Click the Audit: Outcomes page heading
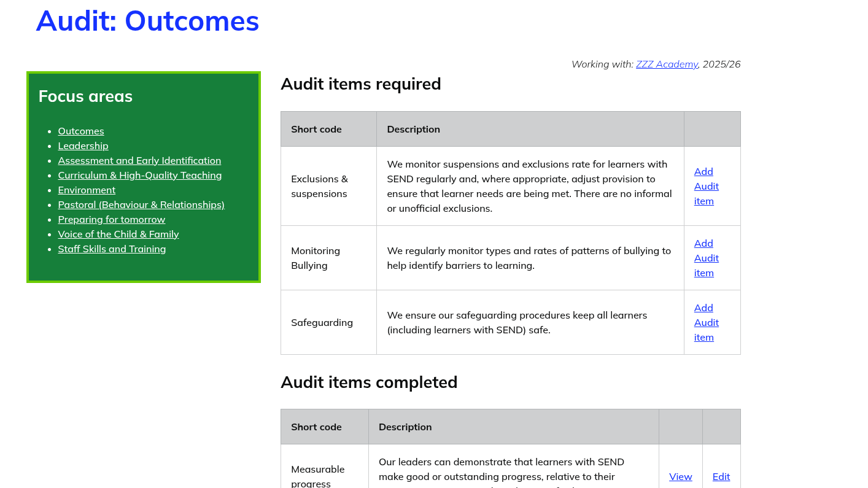 (147, 21)
